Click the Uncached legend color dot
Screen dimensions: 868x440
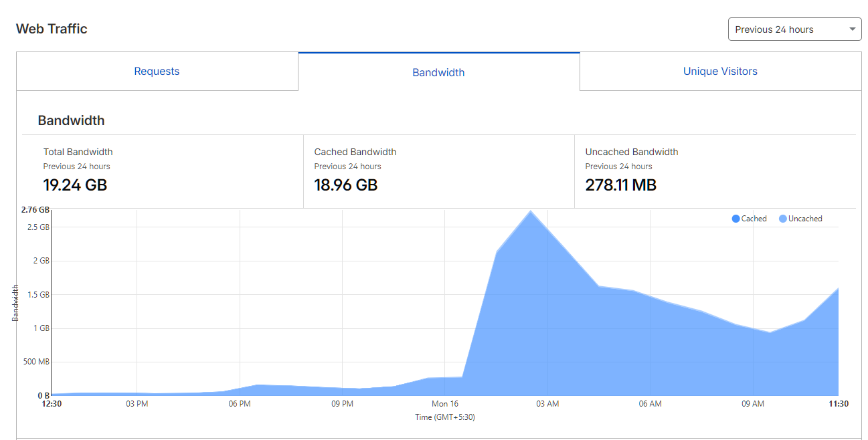coord(783,219)
